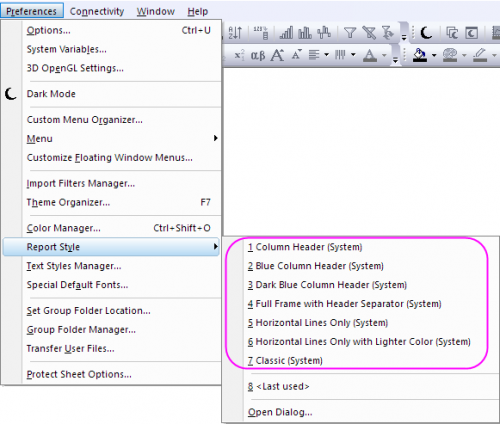Select Horizontal Lines Only with Lighter Color
The height and width of the screenshot is (424, 500).
(361, 342)
